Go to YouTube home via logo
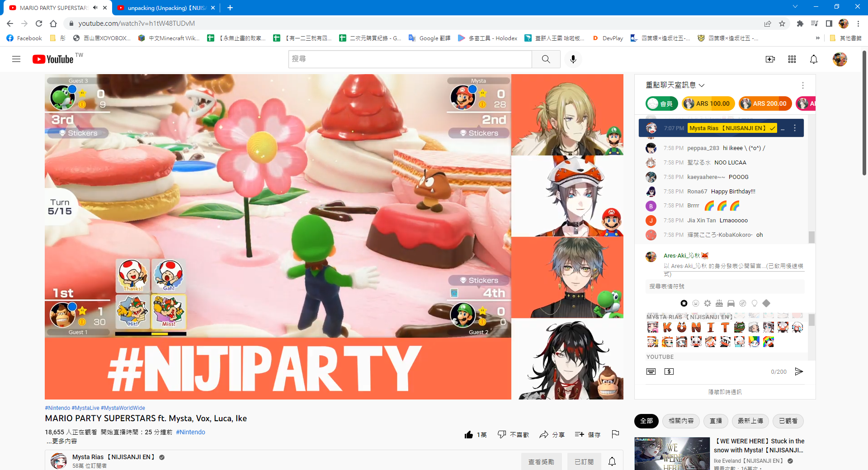Viewport: 868px width, 470px height. [53, 59]
